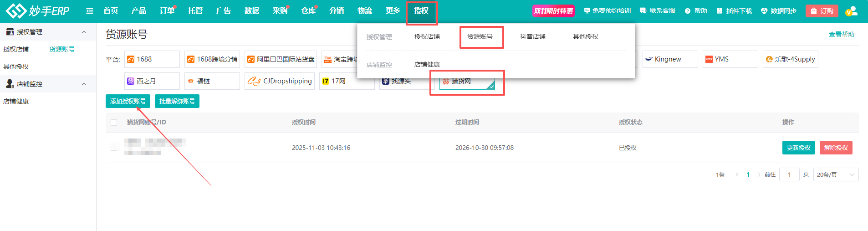The image size is (868, 231).
Task: Click the 订购 purchase button
Action: (x=822, y=11)
